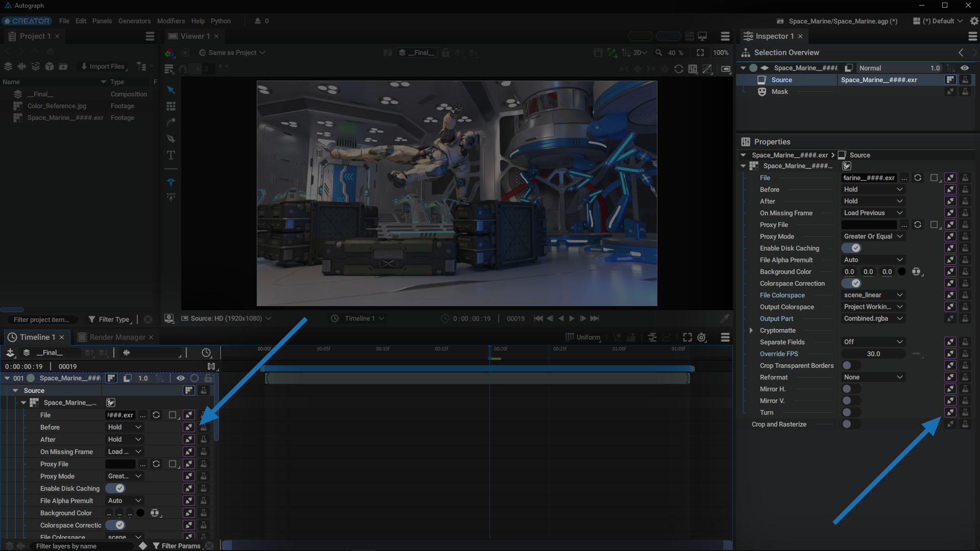The image size is (980, 551).
Task: Click the CREATOR mode button
Action: [27, 21]
